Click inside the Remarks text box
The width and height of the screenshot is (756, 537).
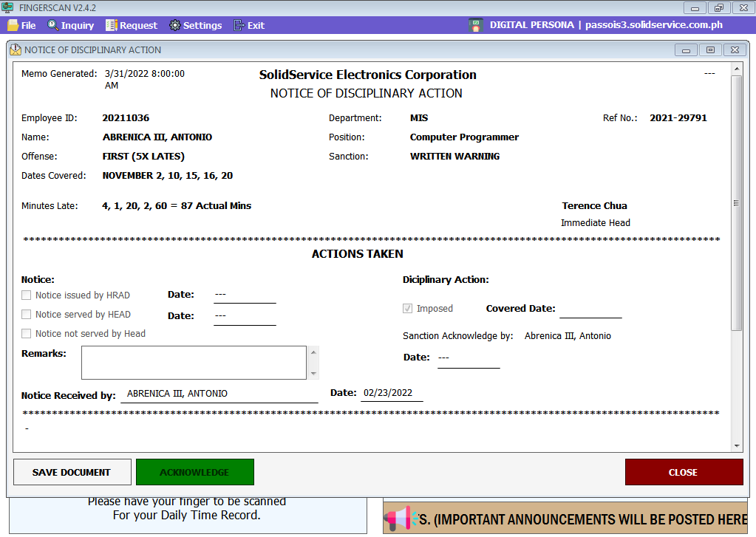tap(194, 363)
